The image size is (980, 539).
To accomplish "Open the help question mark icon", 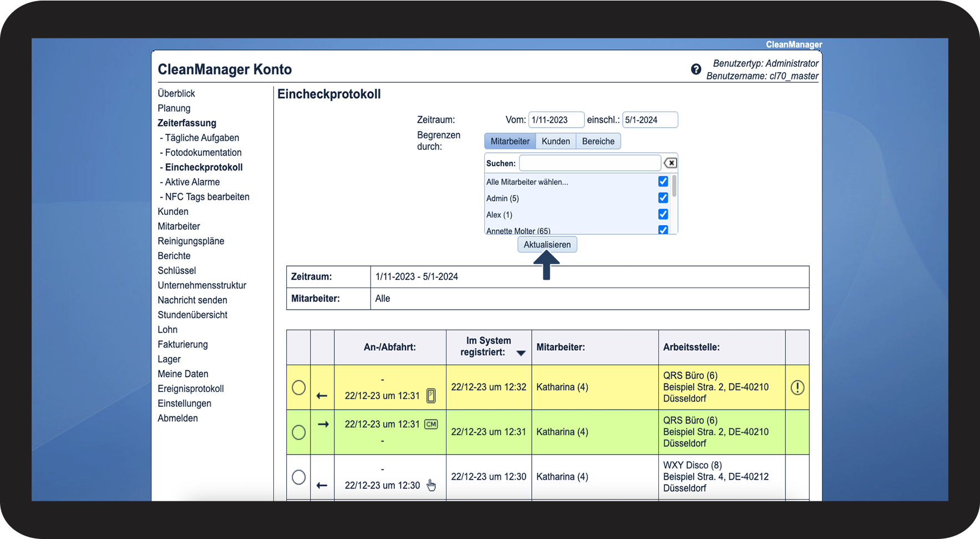I will pyautogui.click(x=696, y=69).
